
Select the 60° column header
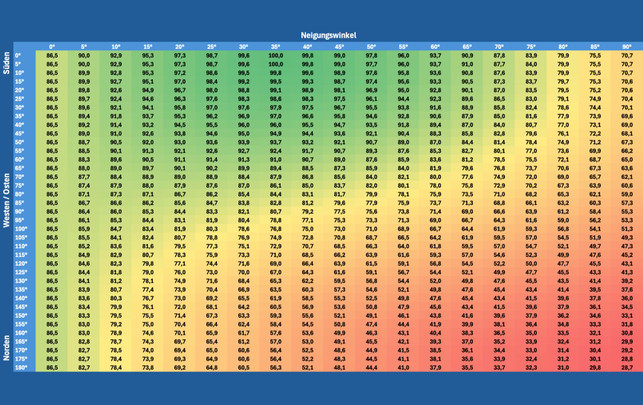click(x=435, y=47)
